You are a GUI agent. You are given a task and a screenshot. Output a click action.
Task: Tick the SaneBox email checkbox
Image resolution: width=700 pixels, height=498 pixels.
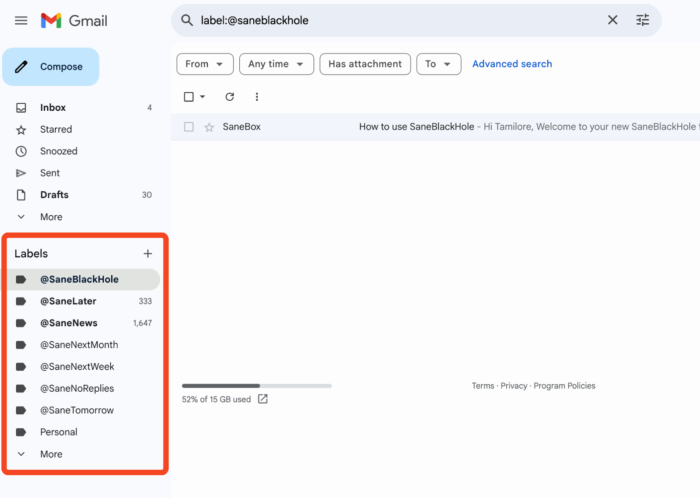click(x=189, y=127)
